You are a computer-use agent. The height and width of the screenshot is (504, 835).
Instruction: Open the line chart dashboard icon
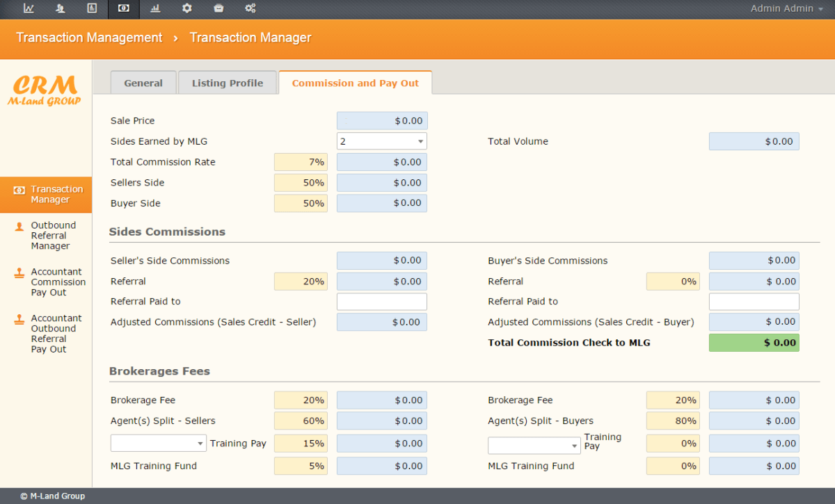click(29, 8)
